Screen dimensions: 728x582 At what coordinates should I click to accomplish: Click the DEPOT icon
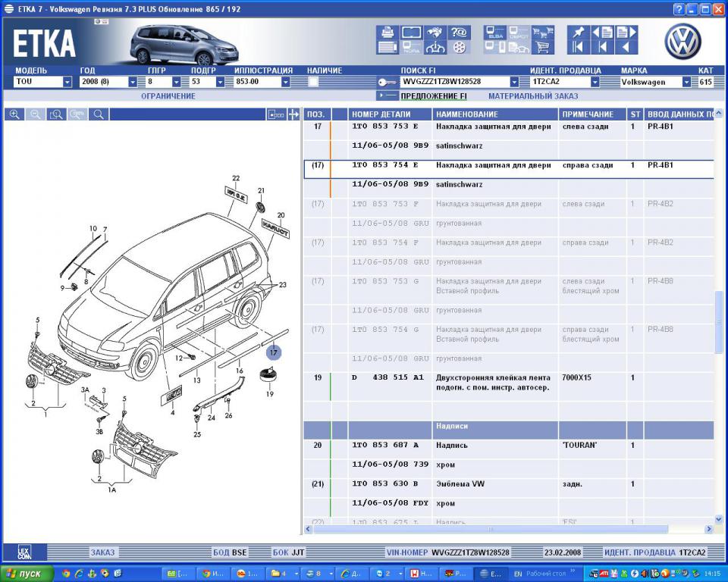click(x=519, y=33)
